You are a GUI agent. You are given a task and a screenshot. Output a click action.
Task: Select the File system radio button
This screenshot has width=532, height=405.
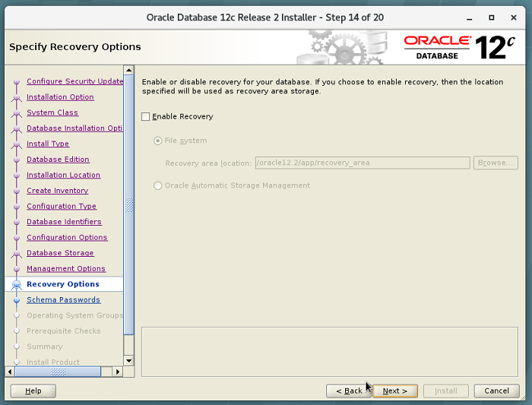click(x=158, y=141)
